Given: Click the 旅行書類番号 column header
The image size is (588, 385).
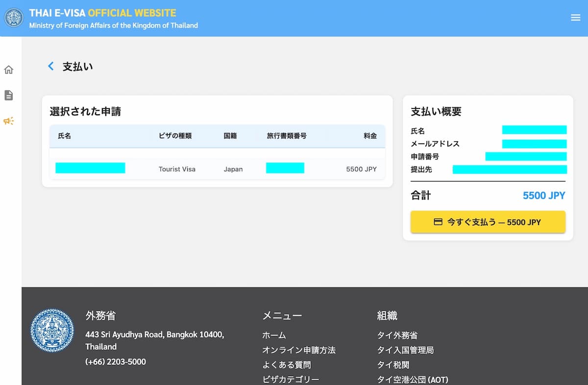Looking at the screenshot, I should [287, 136].
